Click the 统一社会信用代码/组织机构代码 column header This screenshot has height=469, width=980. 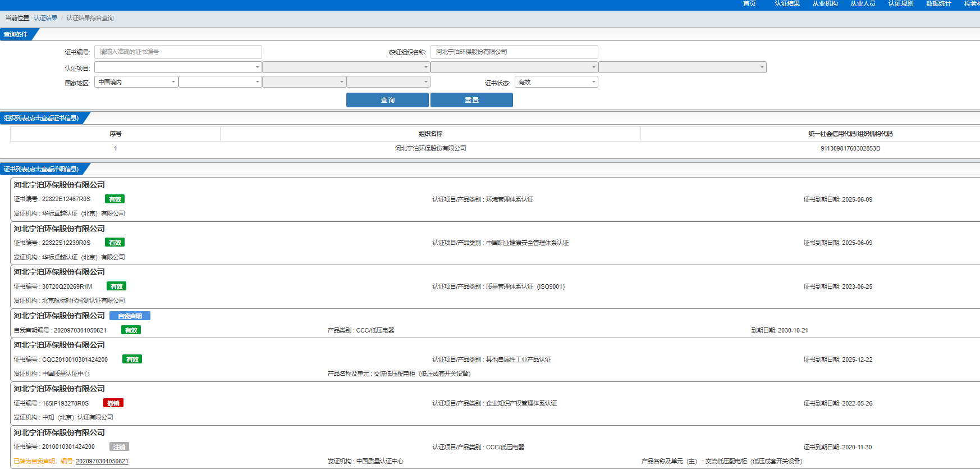pos(850,134)
